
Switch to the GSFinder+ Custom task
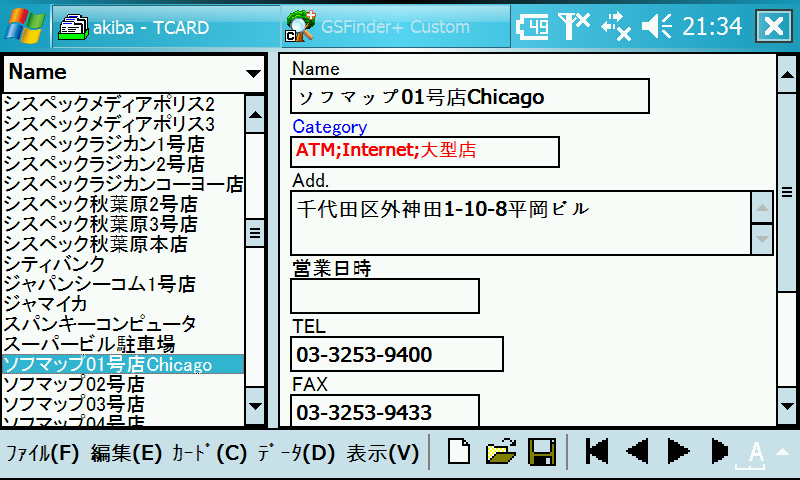[x=395, y=27]
